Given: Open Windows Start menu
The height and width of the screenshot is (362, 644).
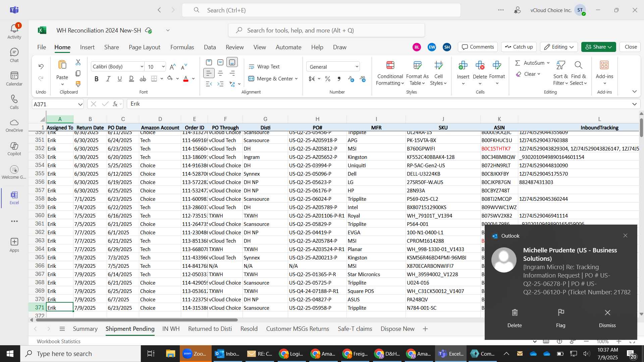Looking at the screenshot, I should (x=10, y=354).
